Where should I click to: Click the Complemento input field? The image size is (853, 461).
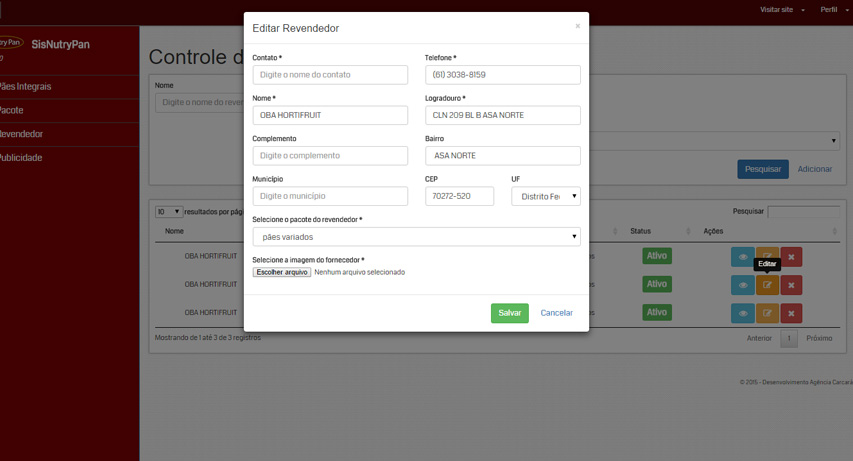(330, 156)
